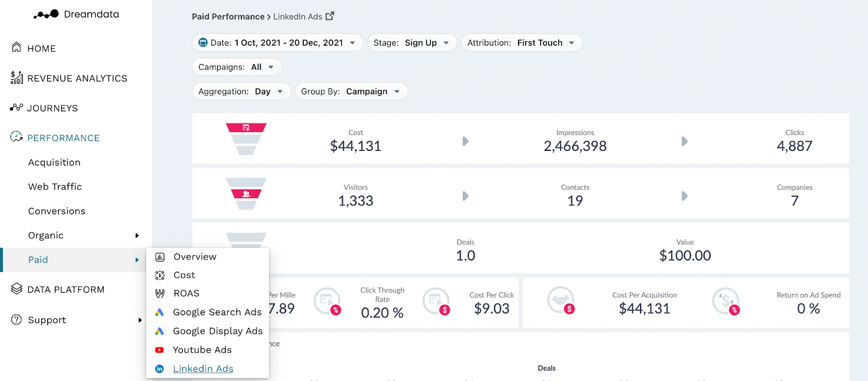868x381 pixels.
Task: Click the Value figure $100.00
Action: pyautogui.click(x=685, y=256)
